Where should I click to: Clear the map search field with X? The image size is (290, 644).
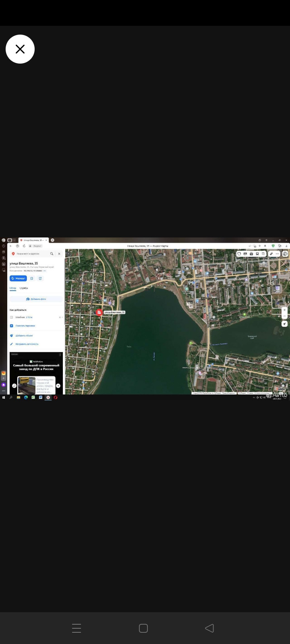tap(59, 254)
